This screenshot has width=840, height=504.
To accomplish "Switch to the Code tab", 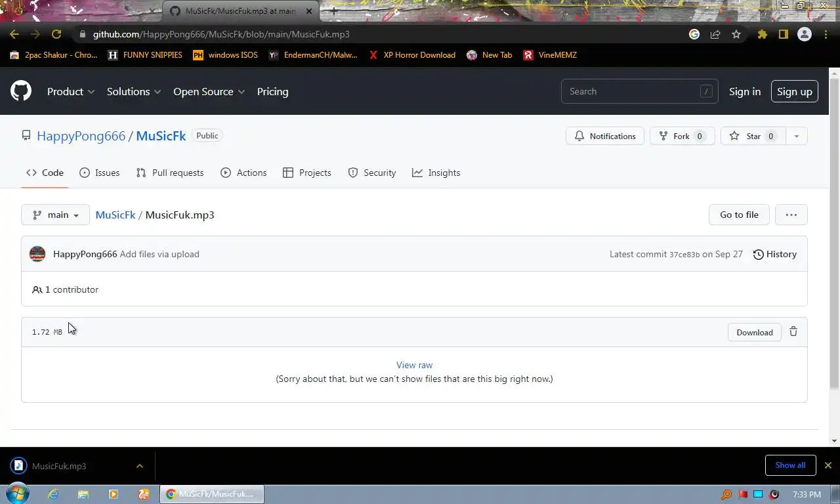I will click(x=45, y=173).
